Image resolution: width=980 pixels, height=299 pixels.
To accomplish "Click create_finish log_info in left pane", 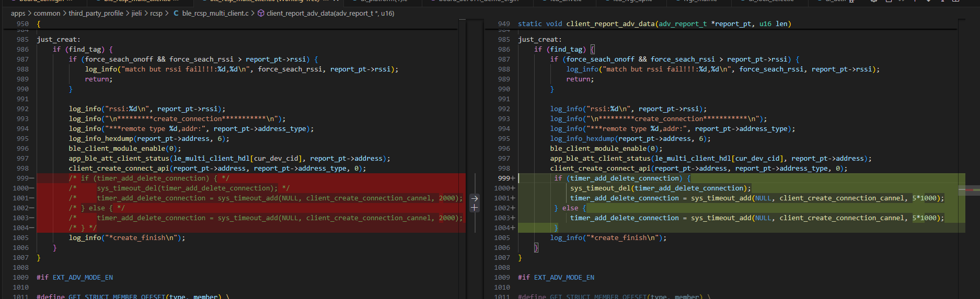I will [127, 238].
